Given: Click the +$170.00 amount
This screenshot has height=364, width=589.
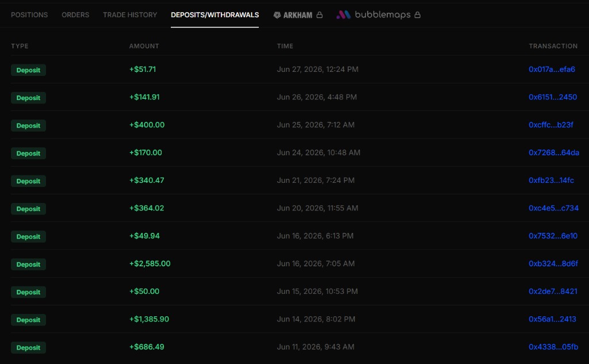Looking at the screenshot, I should 146,152.
